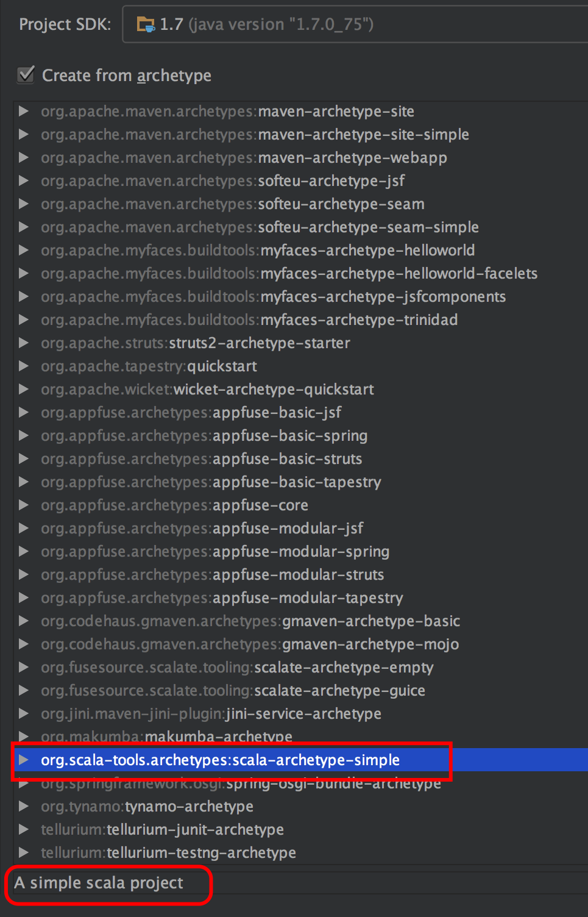Select appfuse-basic-tapestry archetype

click(211, 482)
